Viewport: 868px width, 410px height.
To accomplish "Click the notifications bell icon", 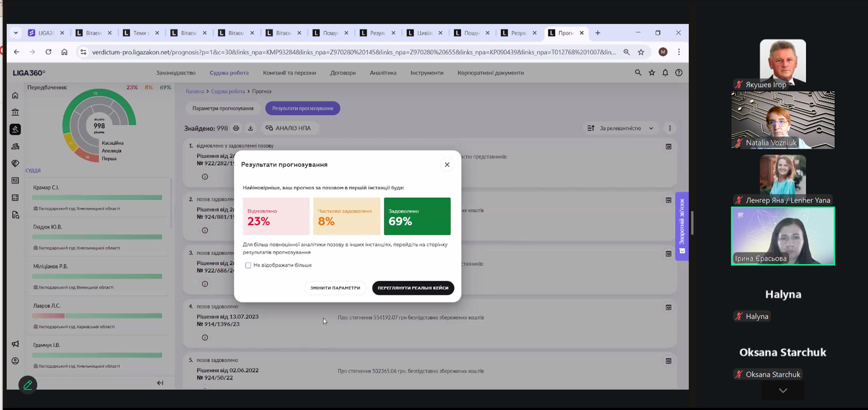I will 665,73.
